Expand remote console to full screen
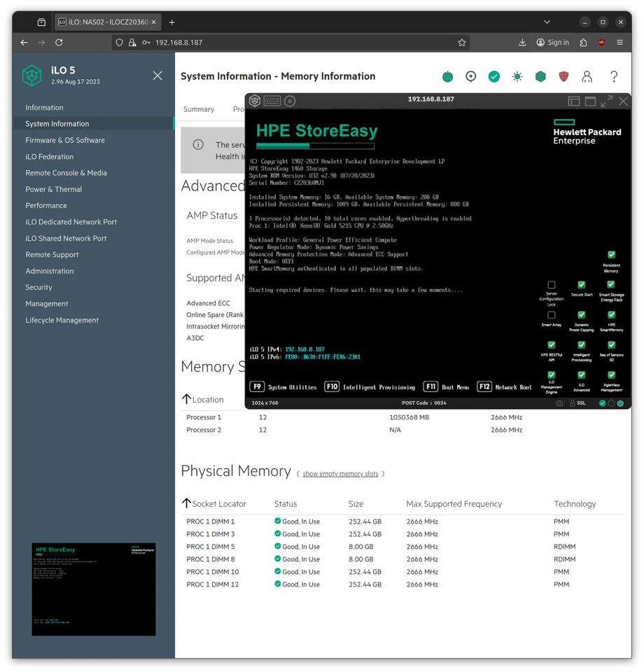This screenshot has width=644, height=672. [x=607, y=101]
